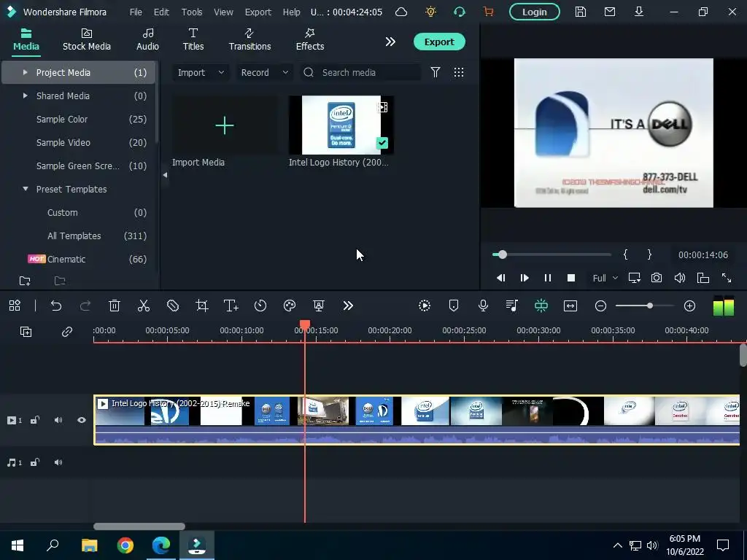Toggle preview volume speaker icon
Viewport: 747px width, 560px height.
point(680,278)
